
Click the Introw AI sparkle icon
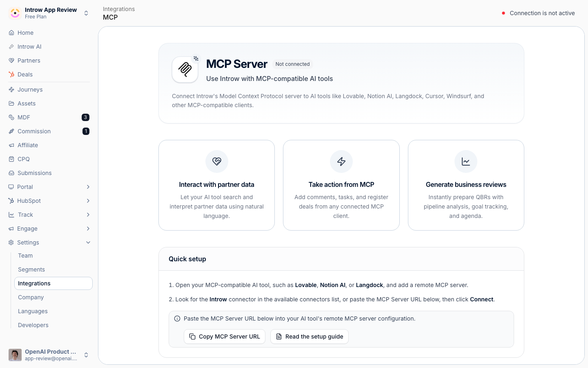[11, 47]
